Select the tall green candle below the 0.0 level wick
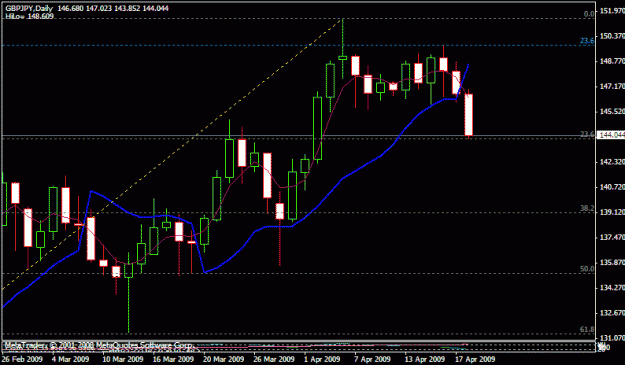This screenshot has height=365, width=625. pos(317,128)
